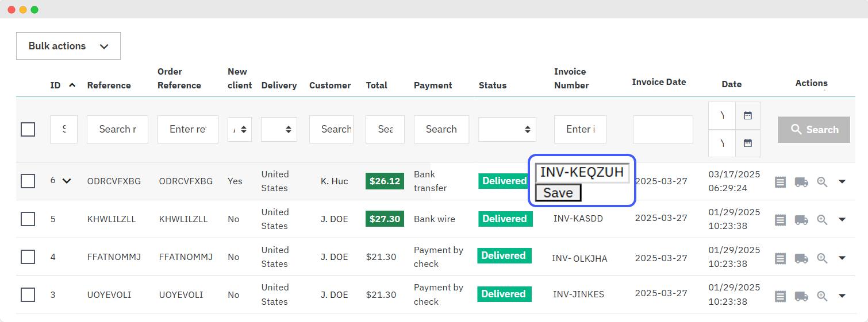Click the delivery truck icon for order ODRCVFXBG

coord(801,182)
